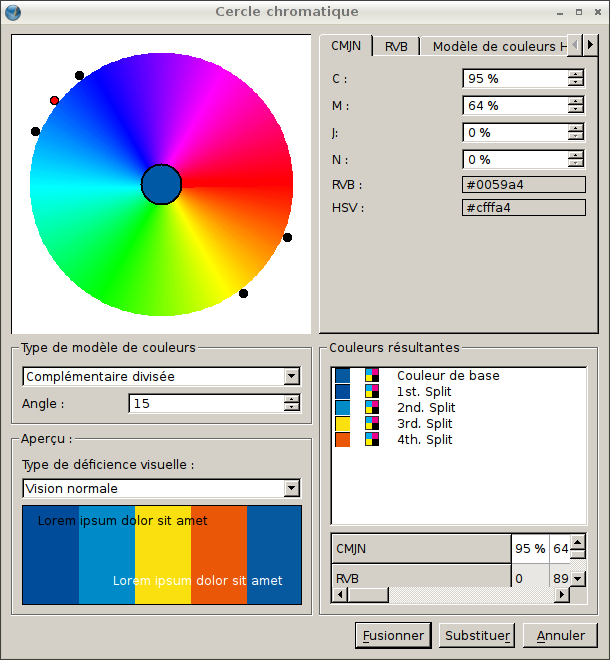Decrease the Angle with down arrow
Image resolution: width=610 pixels, height=660 pixels.
pos(291,408)
